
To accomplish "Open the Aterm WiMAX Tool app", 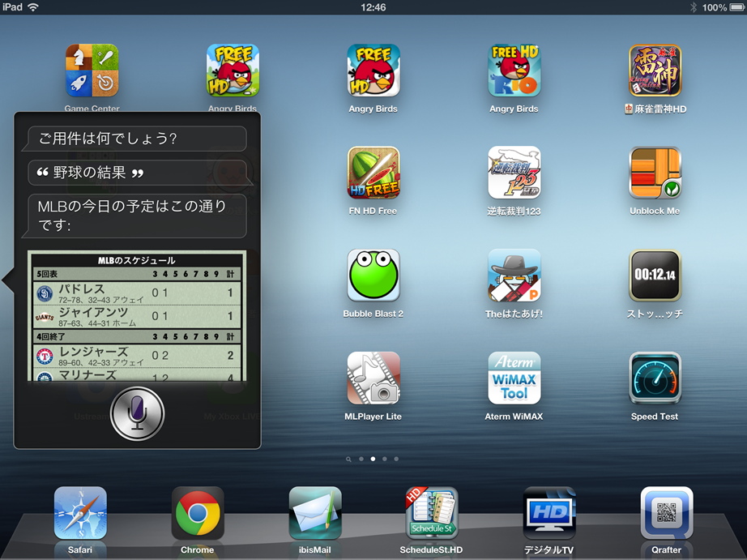I will click(x=514, y=378).
